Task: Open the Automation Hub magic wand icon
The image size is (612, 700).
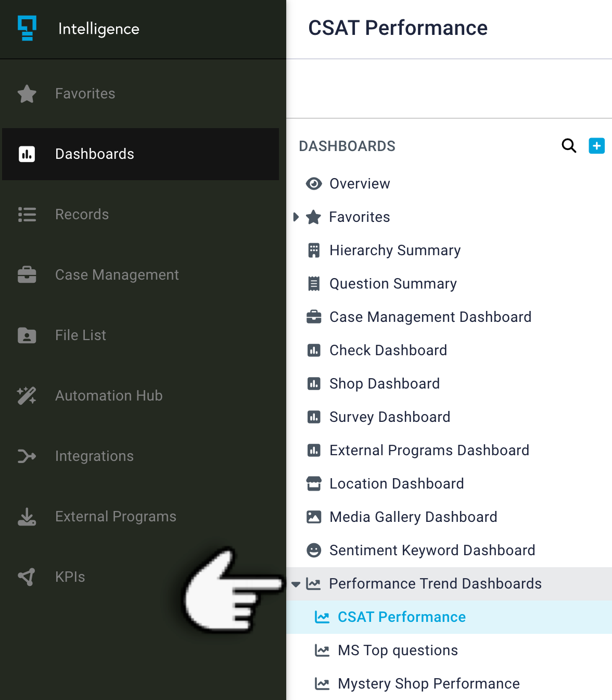Action: click(x=27, y=396)
